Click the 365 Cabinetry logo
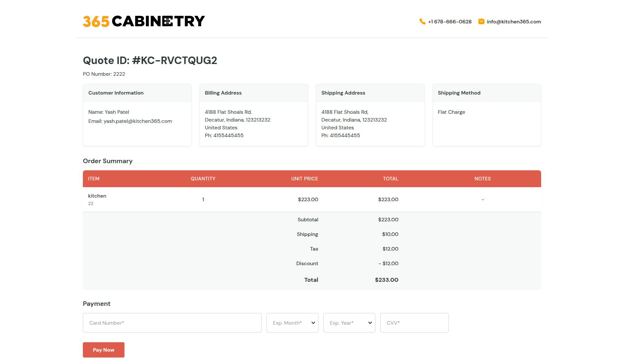Image resolution: width=624 pixels, height=364 pixels. pos(144,21)
